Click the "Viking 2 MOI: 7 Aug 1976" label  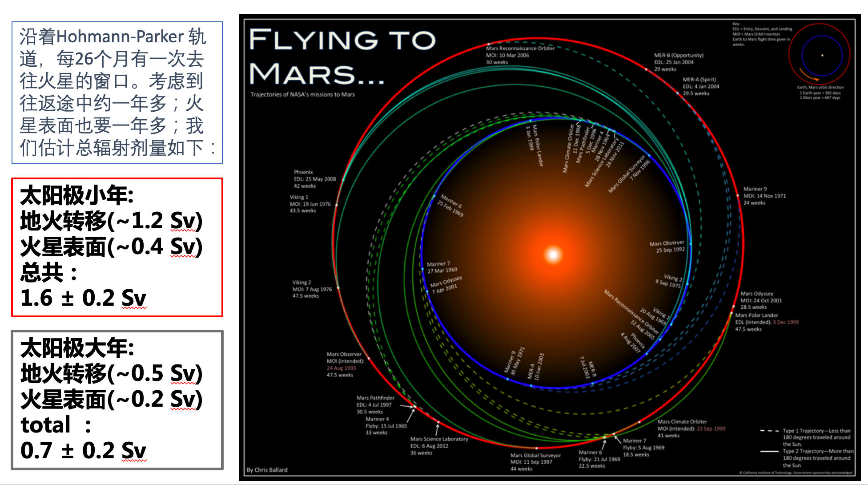(312, 289)
